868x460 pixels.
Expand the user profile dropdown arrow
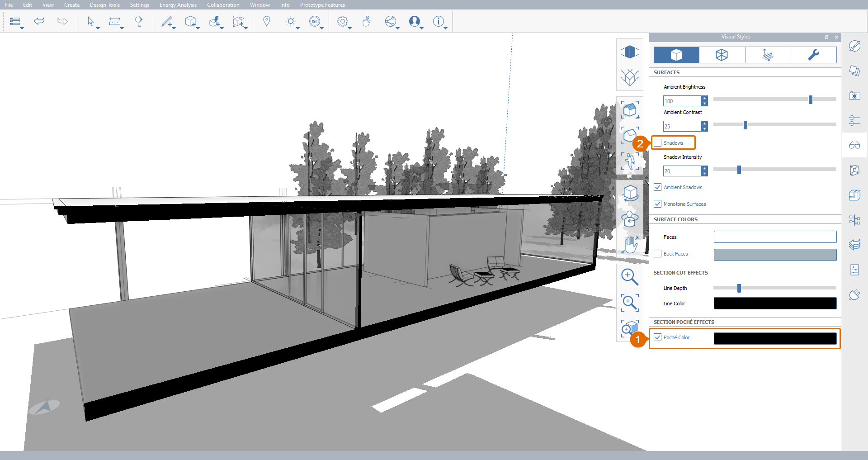click(x=422, y=28)
